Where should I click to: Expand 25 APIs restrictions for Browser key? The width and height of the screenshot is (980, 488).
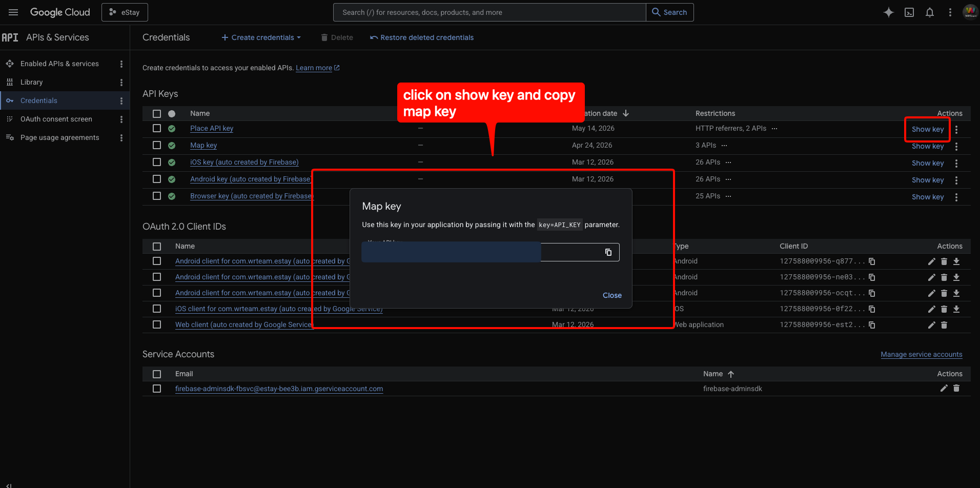pos(728,196)
